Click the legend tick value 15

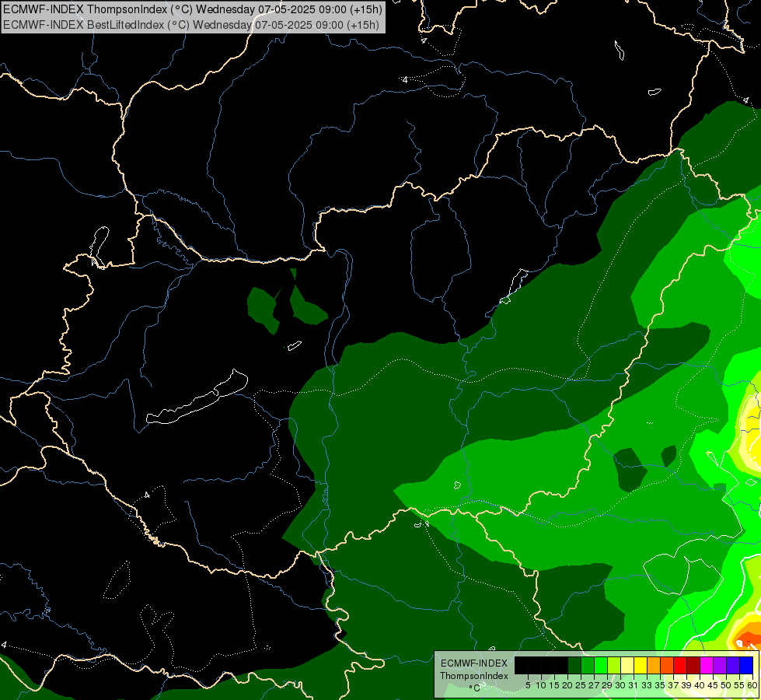point(554,685)
